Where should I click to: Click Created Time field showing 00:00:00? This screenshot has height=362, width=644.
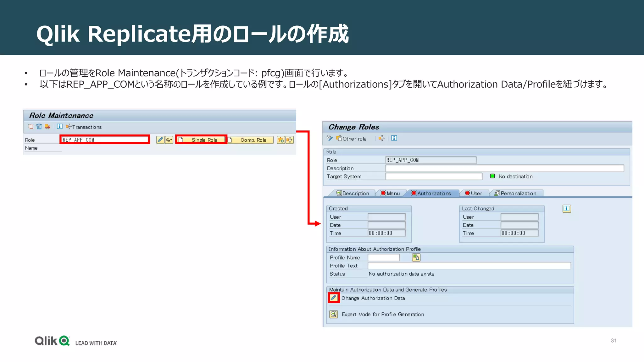click(x=386, y=233)
